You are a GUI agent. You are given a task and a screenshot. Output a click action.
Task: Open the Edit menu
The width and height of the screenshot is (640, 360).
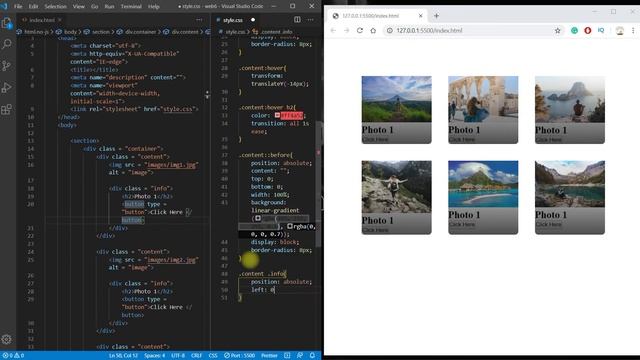[x=33, y=6]
